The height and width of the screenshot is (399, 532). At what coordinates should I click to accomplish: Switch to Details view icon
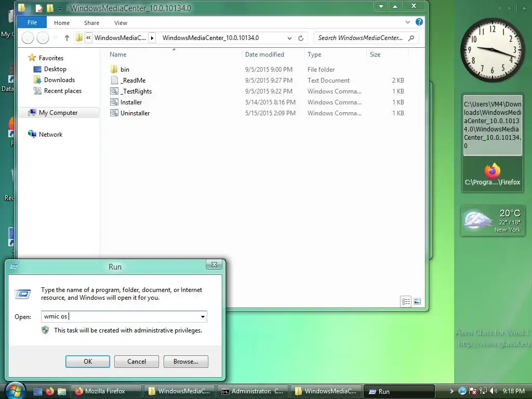[406, 301]
